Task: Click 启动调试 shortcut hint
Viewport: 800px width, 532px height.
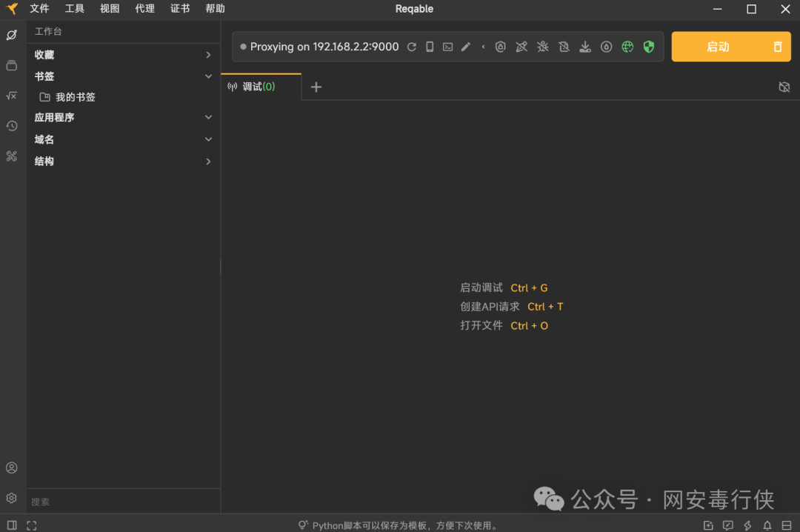Action: [x=504, y=288]
